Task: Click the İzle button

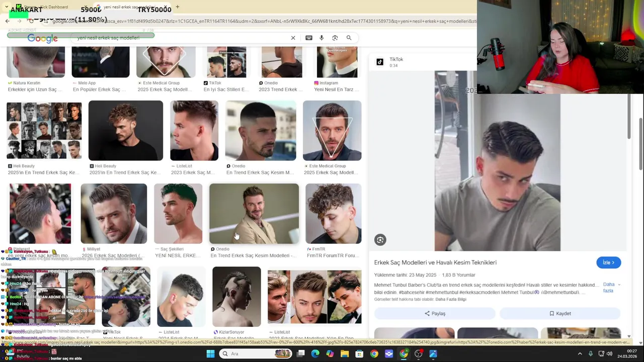Action: pos(609,262)
